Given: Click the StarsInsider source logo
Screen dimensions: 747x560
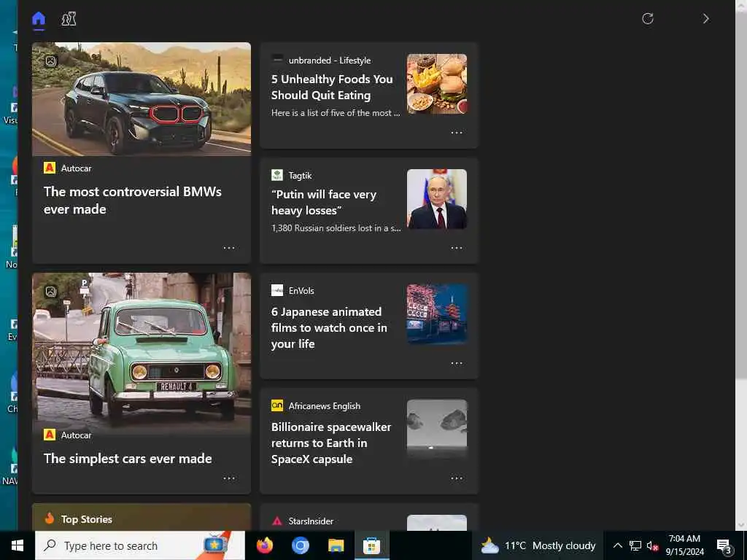Looking at the screenshot, I should tap(276, 521).
